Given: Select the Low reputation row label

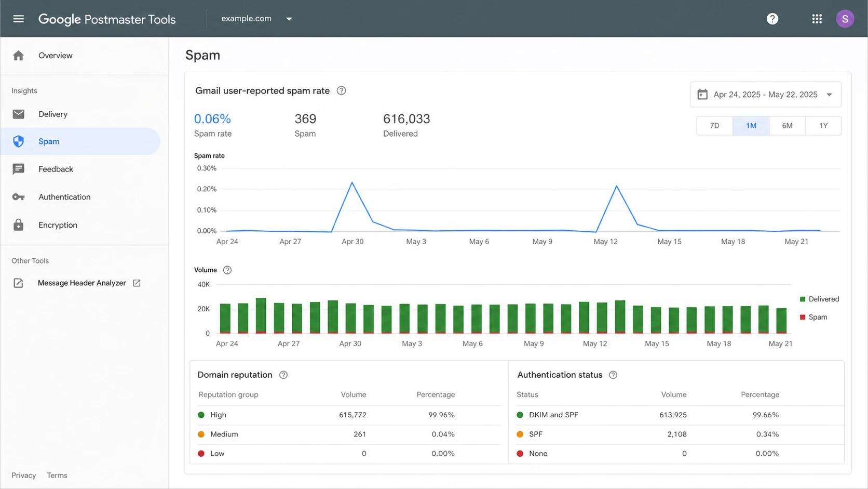Looking at the screenshot, I should (218, 454).
